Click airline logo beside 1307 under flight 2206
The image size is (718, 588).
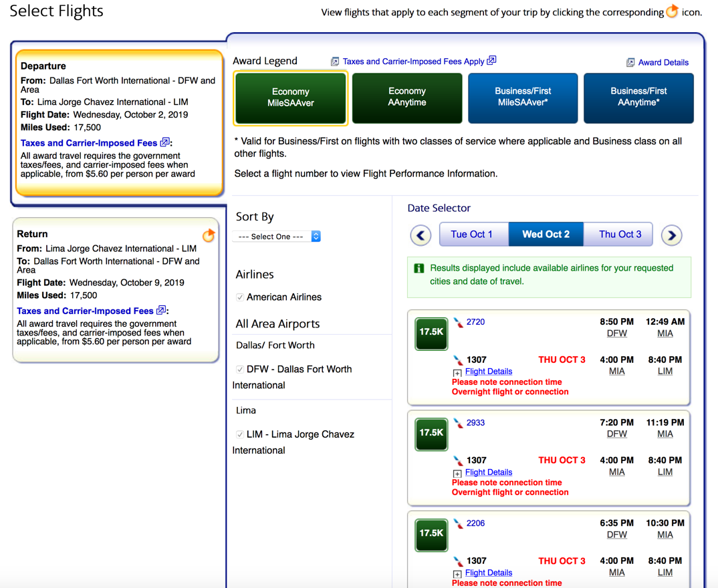pyautogui.click(x=459, y=561)
